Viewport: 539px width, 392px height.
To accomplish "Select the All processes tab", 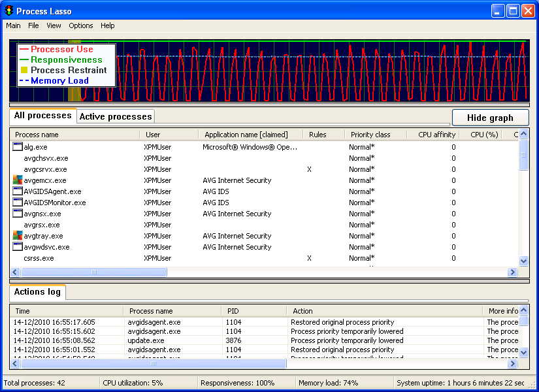I will click(42, 116).
